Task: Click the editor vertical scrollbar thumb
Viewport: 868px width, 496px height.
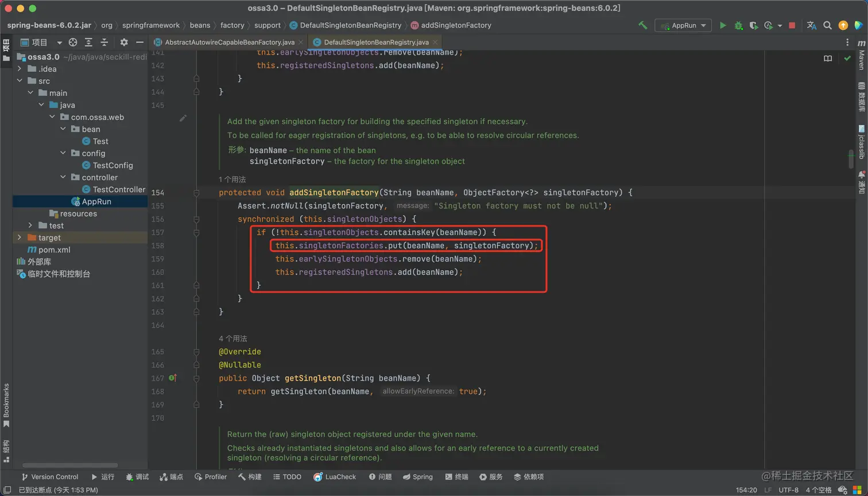Action: (851, 159)
